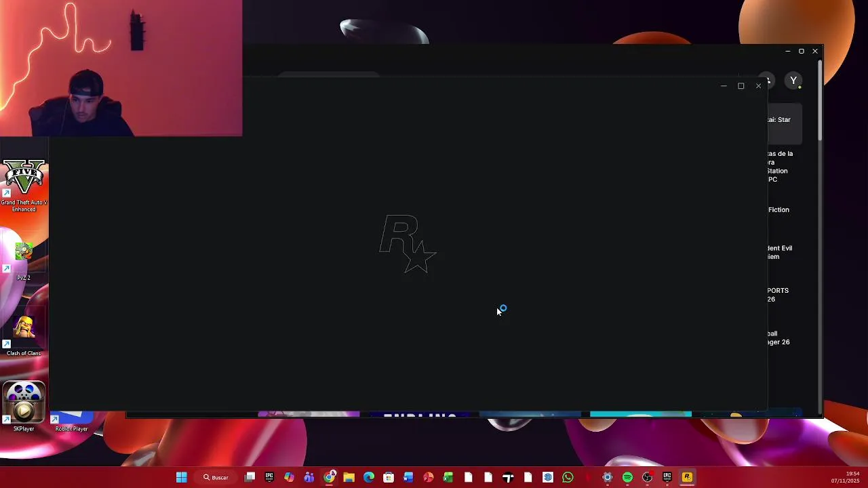
Task: Open the green Excel icon in taskbar
Action: pos(448,477)
